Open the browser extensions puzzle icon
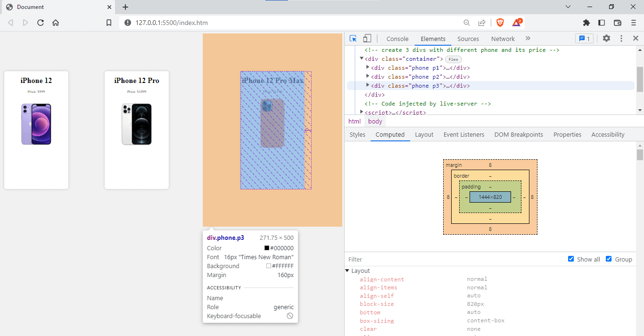Screen dimensions: 644x336 coord(586,22)
